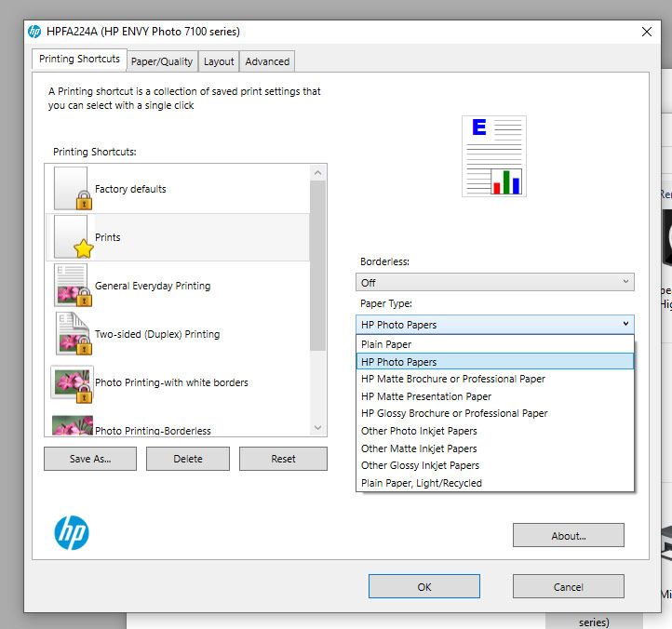Select Other Glossy Inkjet Papers

pos(494,465)
